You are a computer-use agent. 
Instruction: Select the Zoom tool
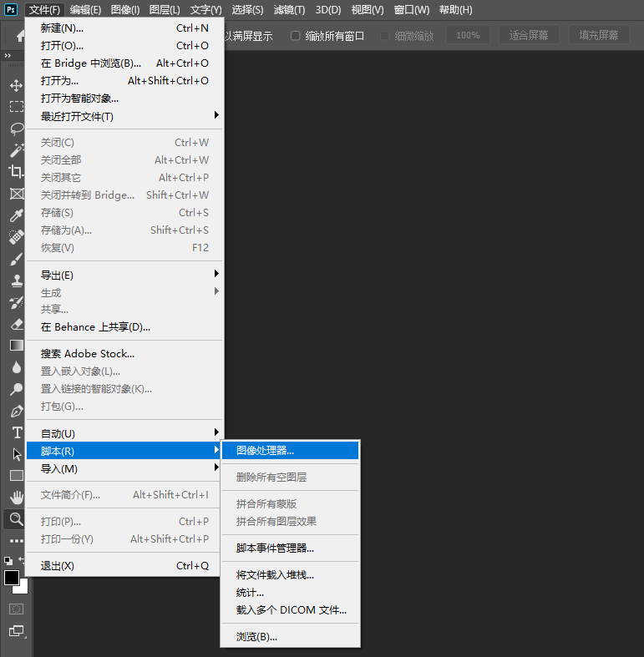16,519
